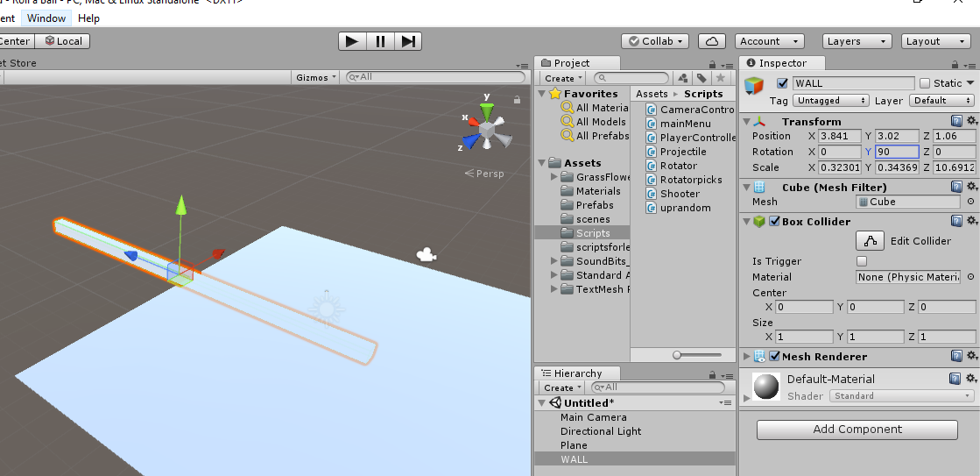This screenshot has width=980, height=476.
Task: Select the directional light sun gizmo
Action: point(326,309)
